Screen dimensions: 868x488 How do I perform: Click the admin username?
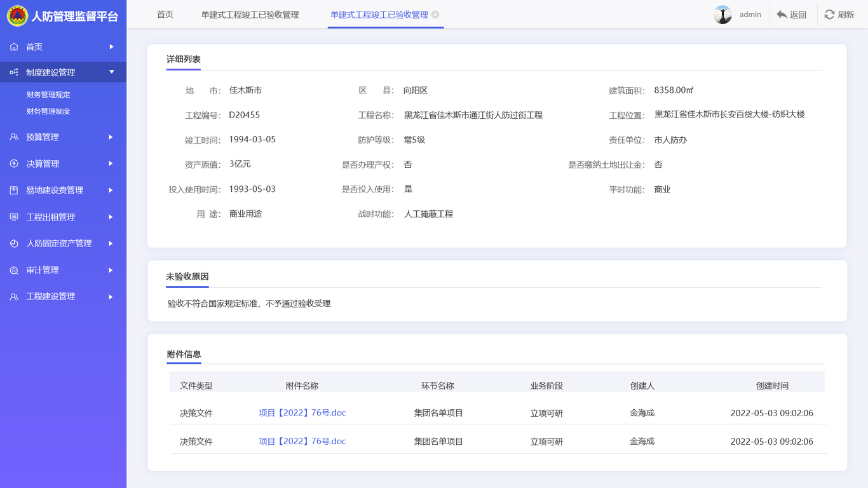click(x=750, y=15)
